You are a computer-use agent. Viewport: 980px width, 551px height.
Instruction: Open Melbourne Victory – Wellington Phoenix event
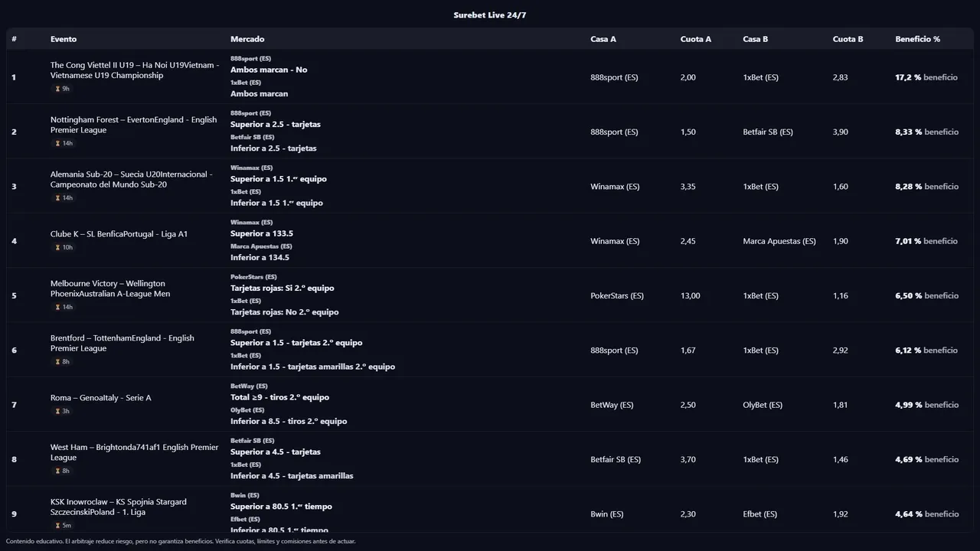[x=109, y=289]
